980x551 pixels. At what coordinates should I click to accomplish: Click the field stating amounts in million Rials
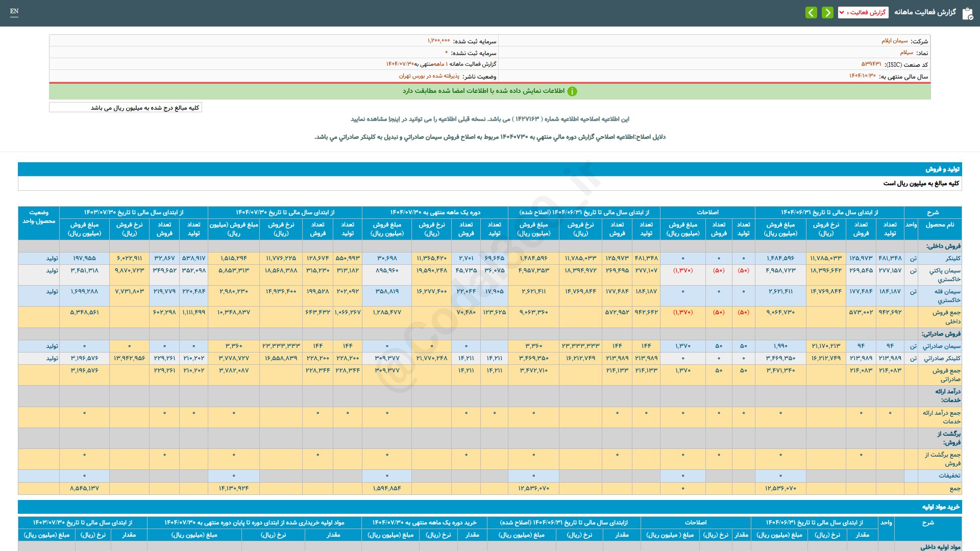[126, 108]
